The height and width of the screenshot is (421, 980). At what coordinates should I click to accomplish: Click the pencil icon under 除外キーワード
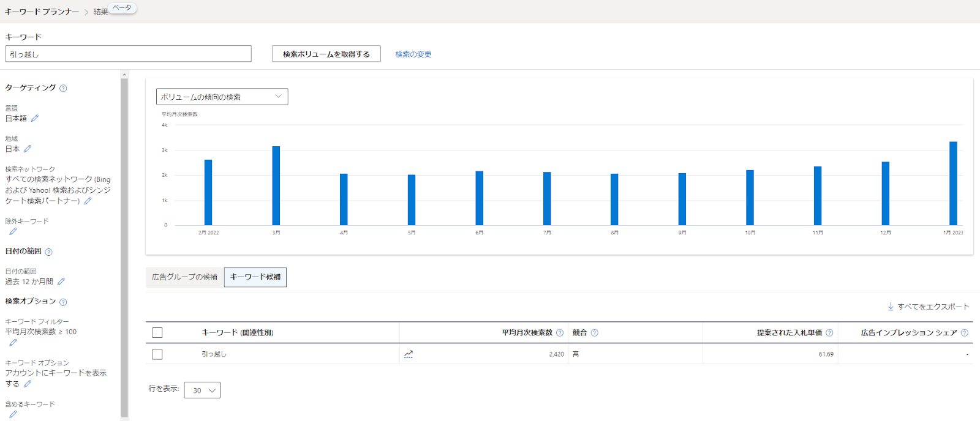click(13, 231)
